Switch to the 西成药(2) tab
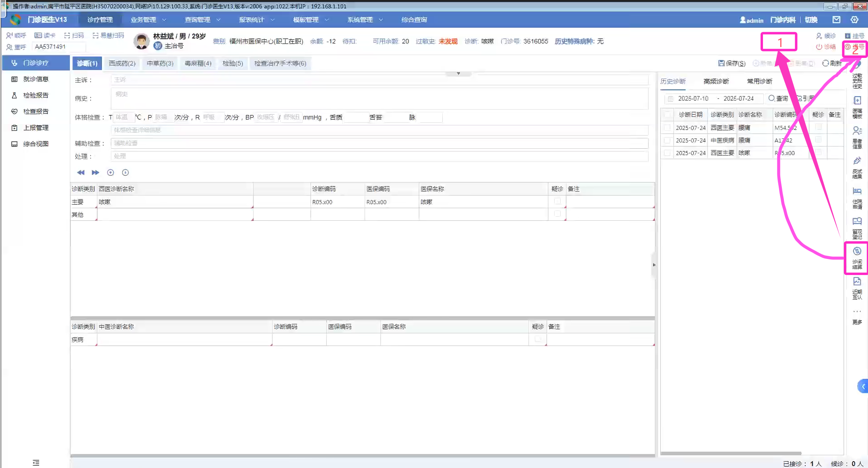The height and width of the screenshot is (468, 868). 122,63
